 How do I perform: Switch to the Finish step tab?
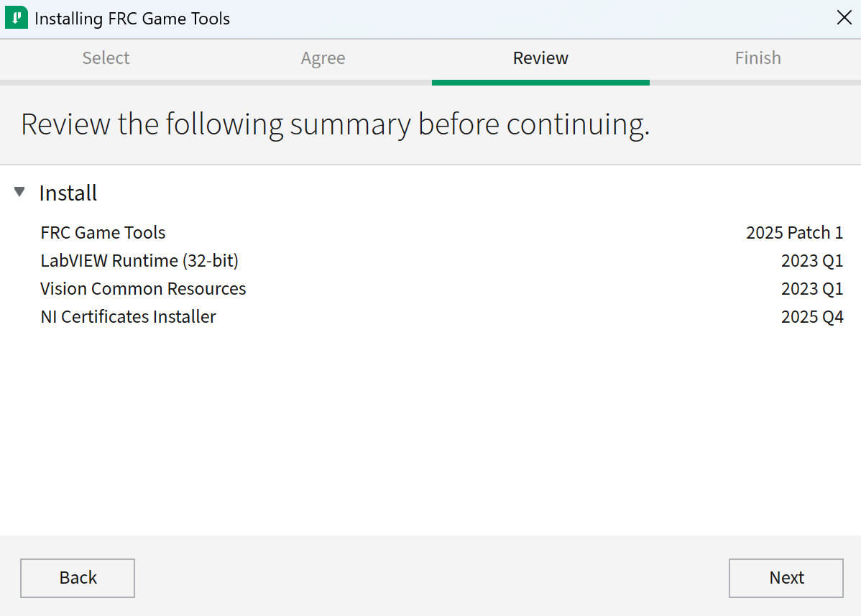tap(758, 58)
